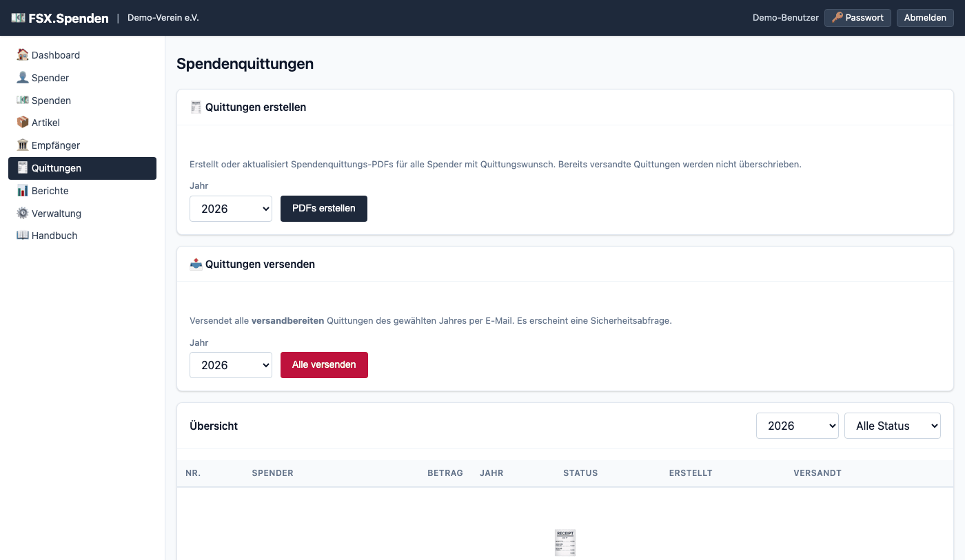Click the person icon beside Spender
This screenshot has width=965, height=560.
(23, 78)
